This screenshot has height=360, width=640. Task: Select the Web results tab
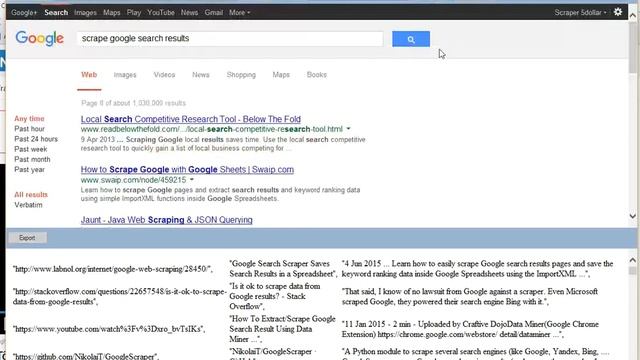click(x=89, y=75)
